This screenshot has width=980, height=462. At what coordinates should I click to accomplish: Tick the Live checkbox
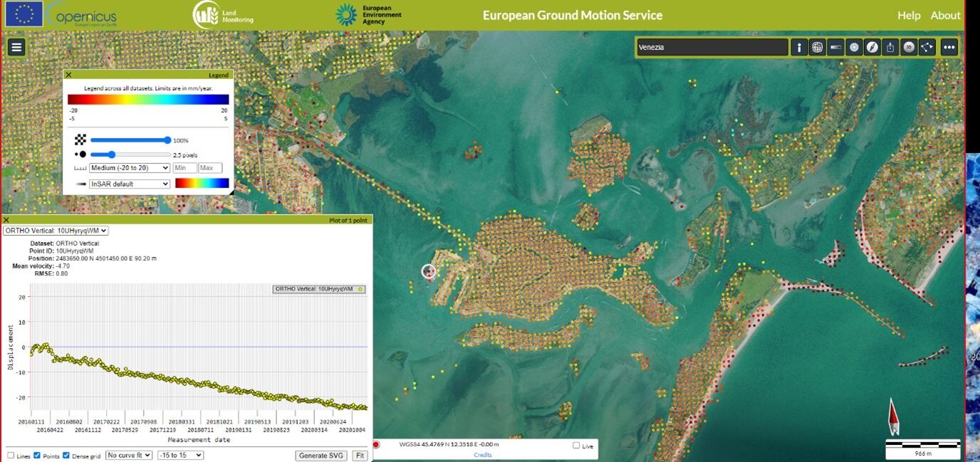point(576,446)
